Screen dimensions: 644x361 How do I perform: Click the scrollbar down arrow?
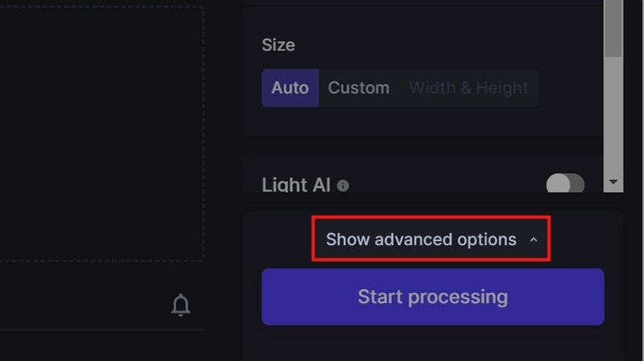613,182
